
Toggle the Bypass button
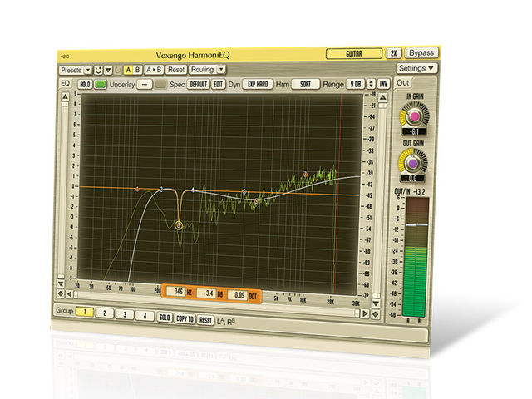point(421,53)
